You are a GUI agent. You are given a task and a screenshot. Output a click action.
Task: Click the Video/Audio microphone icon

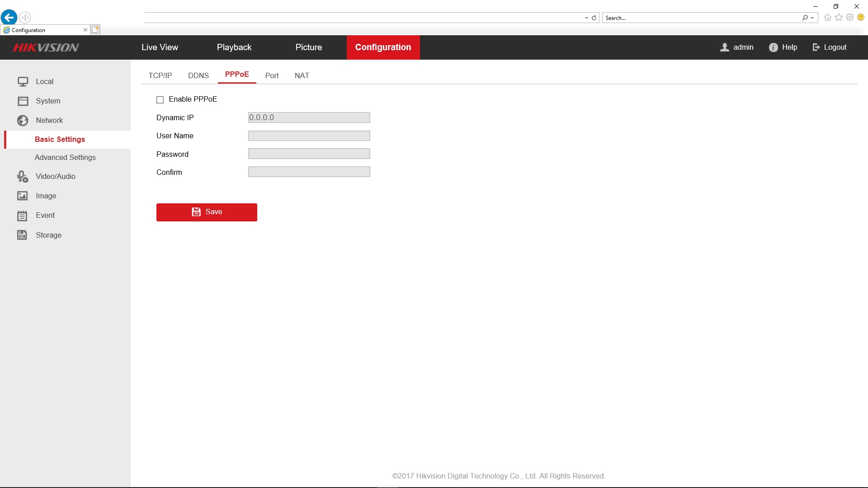pos(23,177)
